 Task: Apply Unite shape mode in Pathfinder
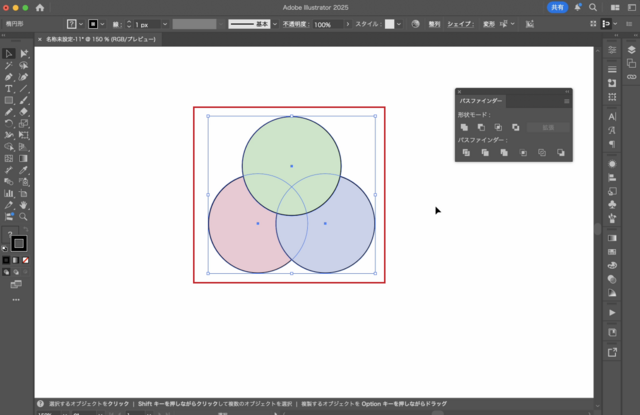pyautogui.click(x=464, y=127)
